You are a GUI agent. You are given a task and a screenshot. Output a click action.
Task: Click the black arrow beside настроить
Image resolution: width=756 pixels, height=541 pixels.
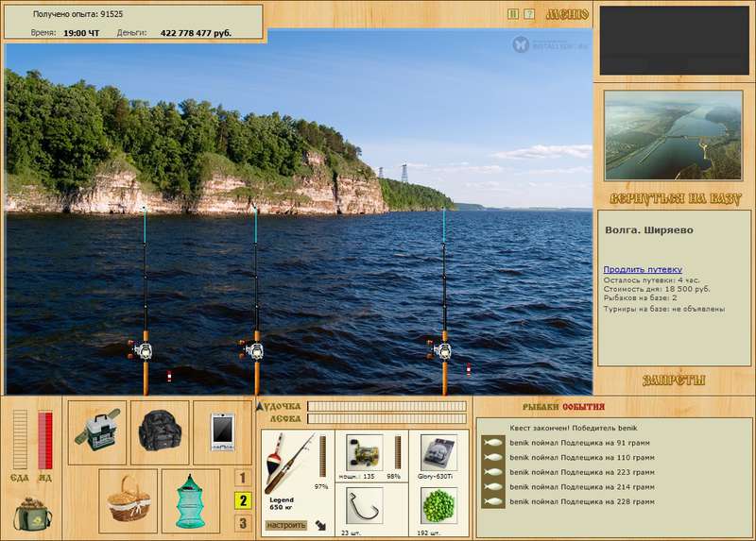tap(320, 525)
